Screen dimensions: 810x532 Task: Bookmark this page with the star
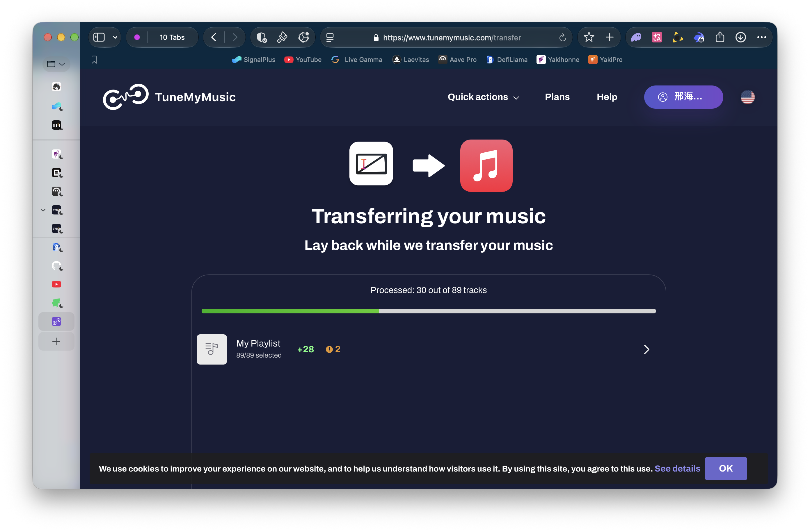click(x=588, y=37)
